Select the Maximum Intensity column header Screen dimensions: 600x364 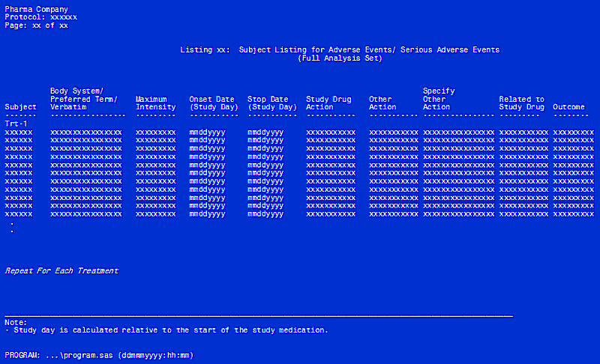157,103
